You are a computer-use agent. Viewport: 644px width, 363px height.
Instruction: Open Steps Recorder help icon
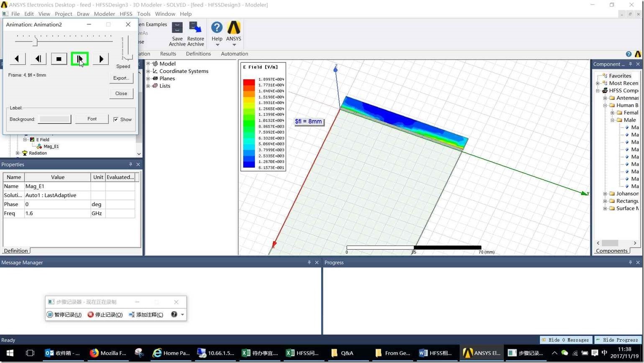tap(174, 314)
